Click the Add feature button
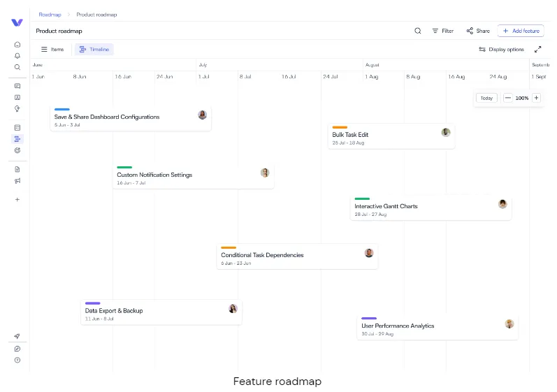This screenshot has height=392, width=557. tap(521, 31)
